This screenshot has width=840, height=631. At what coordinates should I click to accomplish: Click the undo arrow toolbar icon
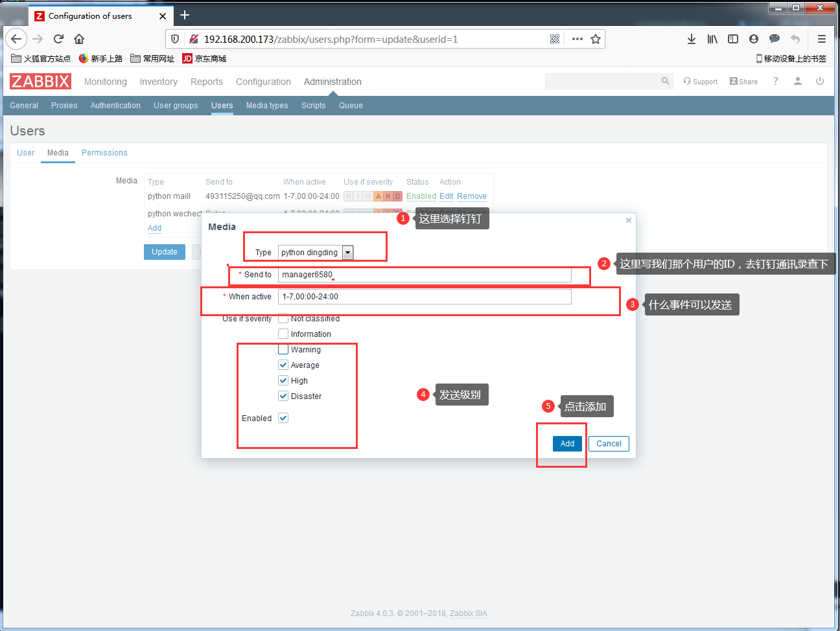[x=795, y=39]
